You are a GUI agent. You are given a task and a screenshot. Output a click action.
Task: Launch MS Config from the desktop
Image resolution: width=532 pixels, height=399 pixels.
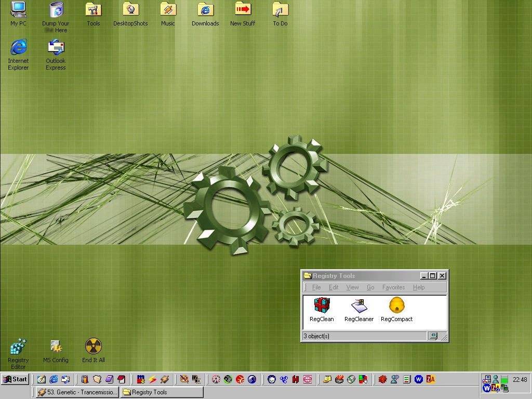(x=56, y=347)
